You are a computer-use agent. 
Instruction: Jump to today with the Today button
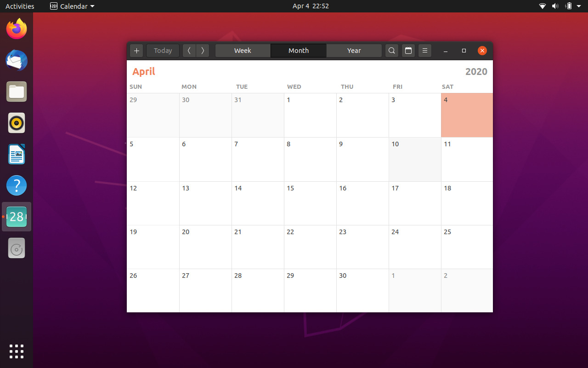click(x=163, y=51)
